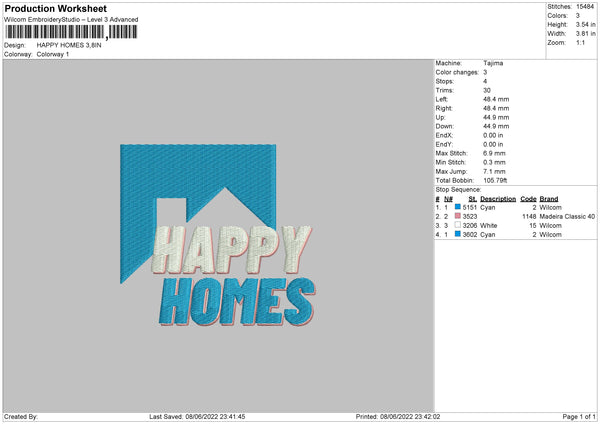
Task: Click the Production Worksheet title
Action: [x=55, y=8]
